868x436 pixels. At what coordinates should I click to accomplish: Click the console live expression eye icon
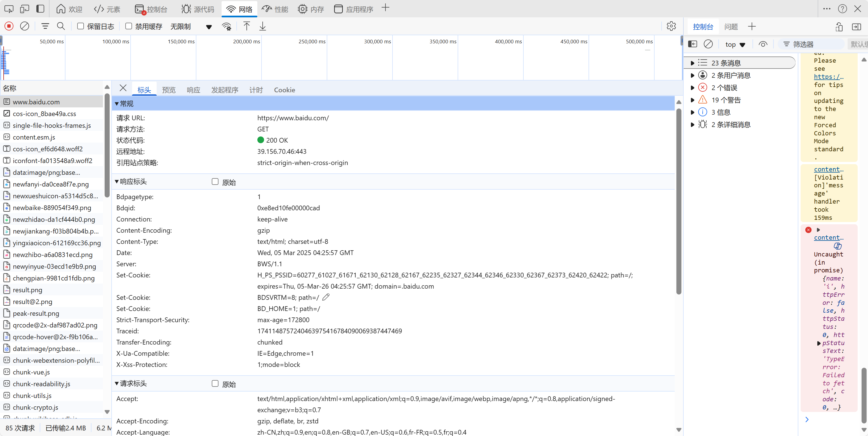pos(763,44)
